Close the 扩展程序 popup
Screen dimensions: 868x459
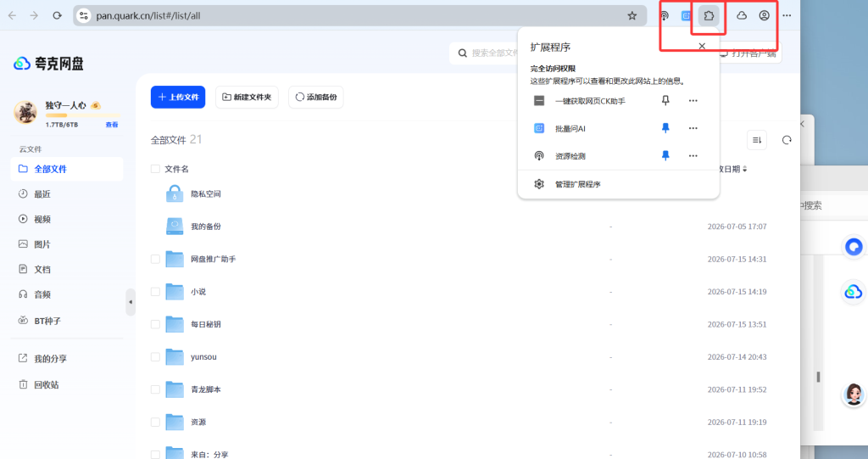(702, 46)
